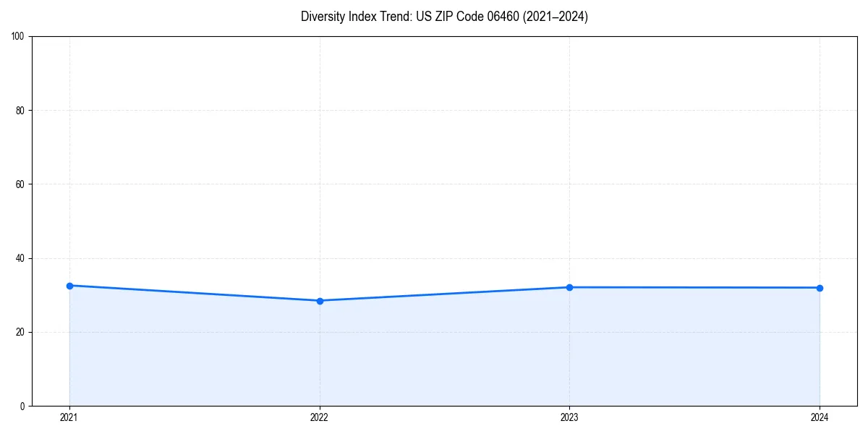Click the 2023 x-axis label
The height and width of the screenshot is (434, 868).
[x=569, y=417]
